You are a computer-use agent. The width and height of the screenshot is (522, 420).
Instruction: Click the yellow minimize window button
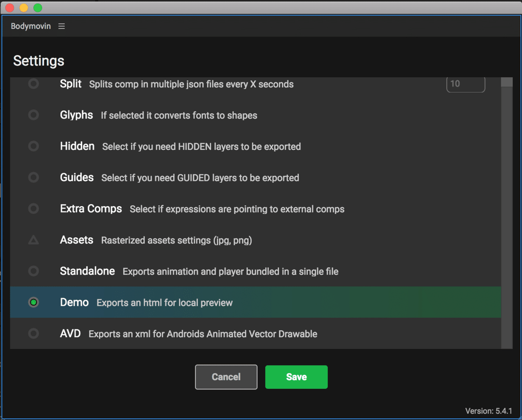click(x=24, y=8)
